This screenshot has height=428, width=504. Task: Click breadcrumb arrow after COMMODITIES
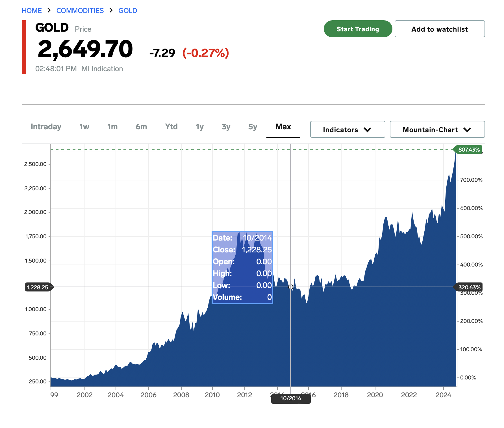click(111, 10)
